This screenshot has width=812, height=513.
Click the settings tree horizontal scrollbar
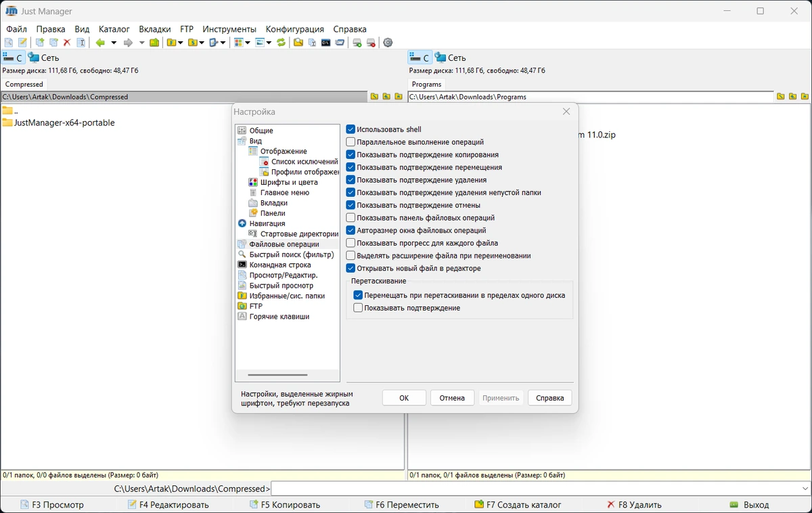click(x=277, y=374)
